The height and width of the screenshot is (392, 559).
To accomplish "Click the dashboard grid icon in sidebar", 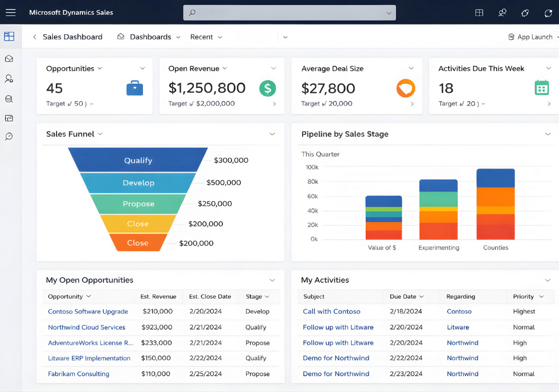I will tap(9, 36).
